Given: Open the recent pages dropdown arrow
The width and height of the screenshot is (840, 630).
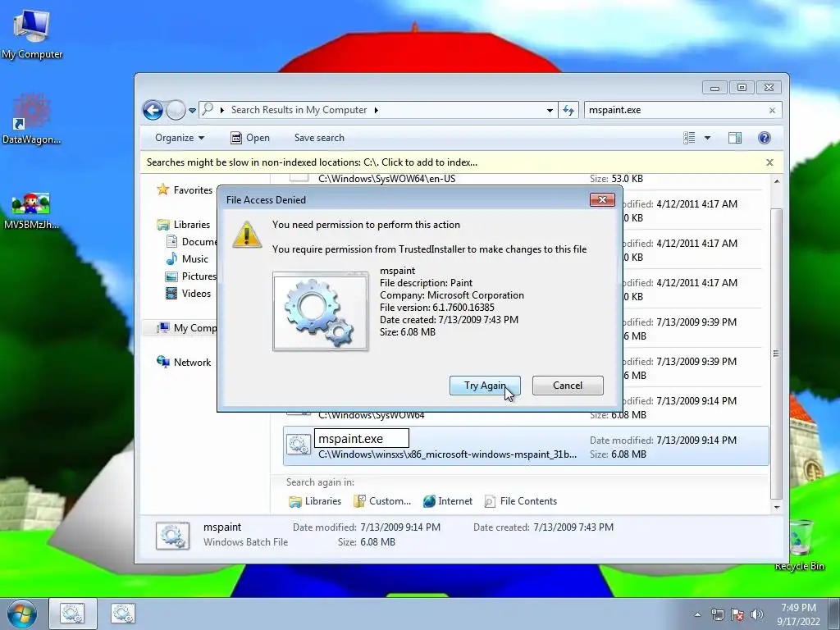Looking at the screenshot, I should pos(192,111).
